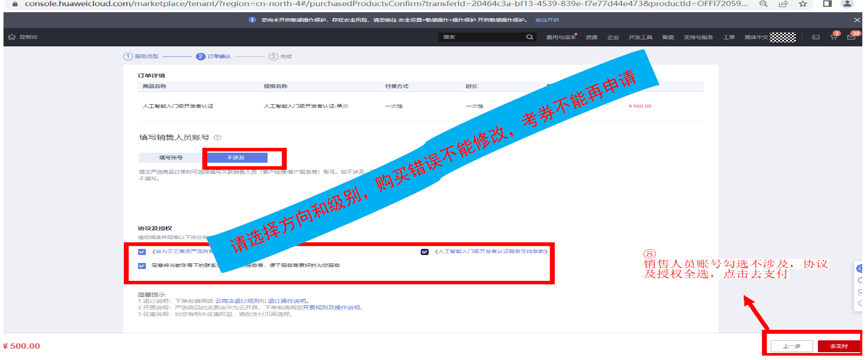Open the 费用与成本 menu
Screen dimensions: 868x360
tap(561, 37)
